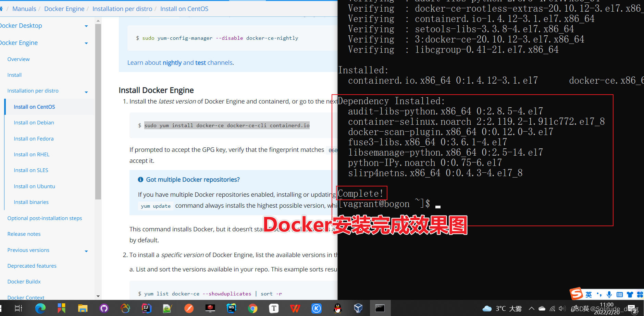Viewport: 644px width, 316px height.
Task: Open Sogou soft keyboard icon
Action: (x=619, y=294)
